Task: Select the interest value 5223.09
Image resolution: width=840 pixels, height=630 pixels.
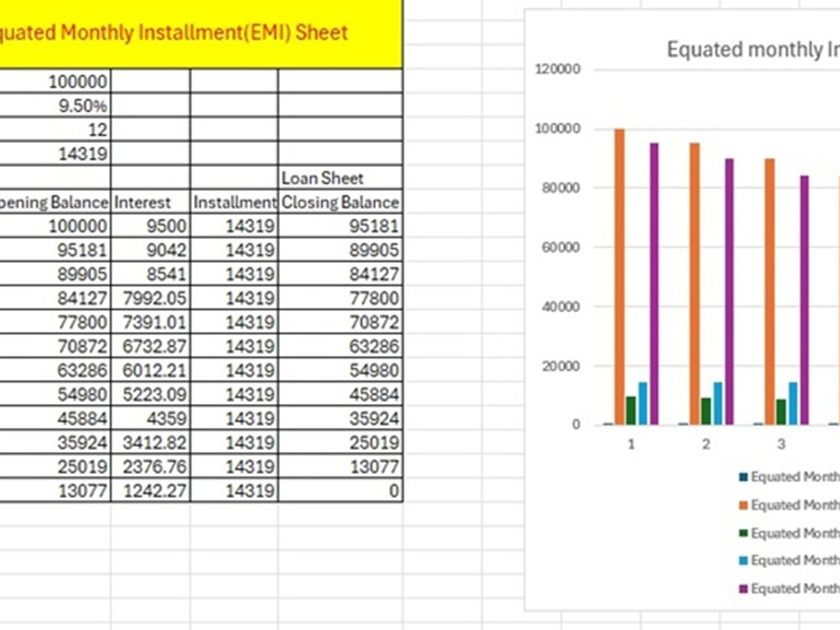Action: coord(150,394)
